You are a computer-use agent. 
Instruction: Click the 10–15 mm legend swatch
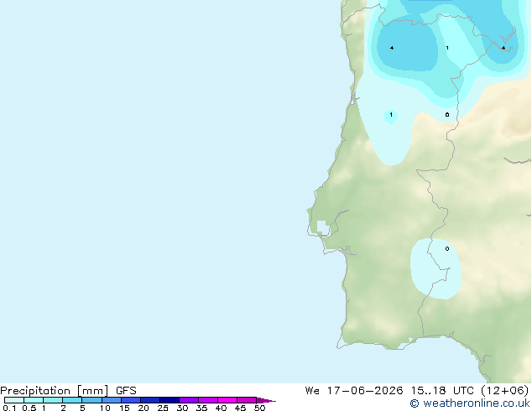pos(112,400)
